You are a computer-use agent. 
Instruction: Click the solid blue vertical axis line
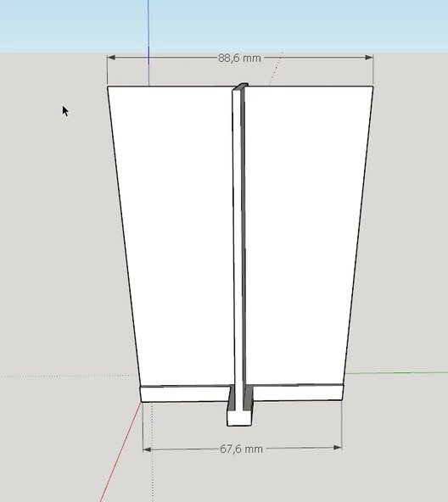pyautogui.click(x=148, y=42)
